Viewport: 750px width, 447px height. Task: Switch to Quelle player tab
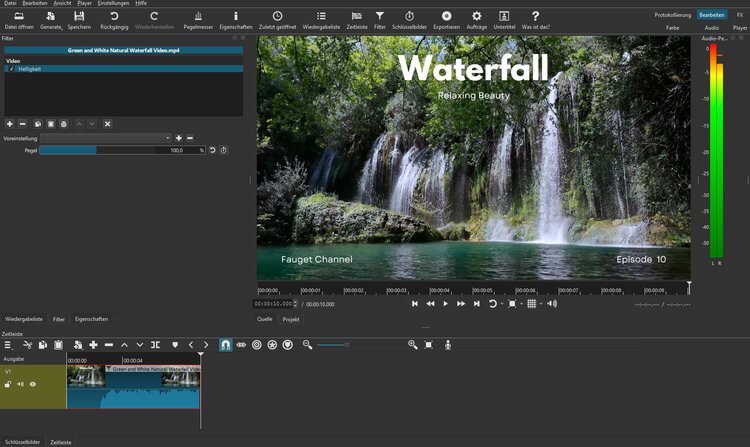(265, 319)
